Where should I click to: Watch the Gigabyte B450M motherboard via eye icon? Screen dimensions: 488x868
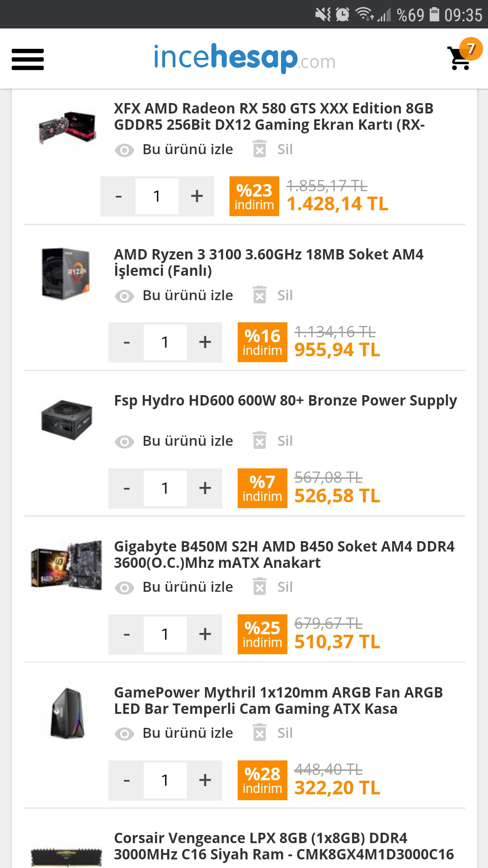pyautogui.click(x=124, y=587)
